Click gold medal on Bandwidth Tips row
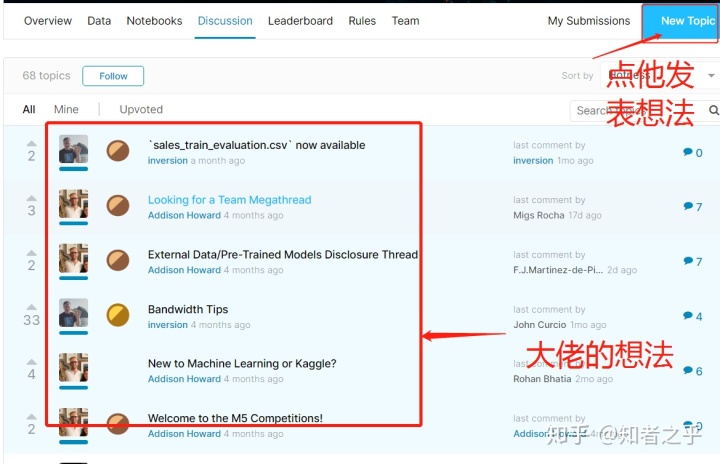Screen dimensions: 720x464 click(118, 315)
